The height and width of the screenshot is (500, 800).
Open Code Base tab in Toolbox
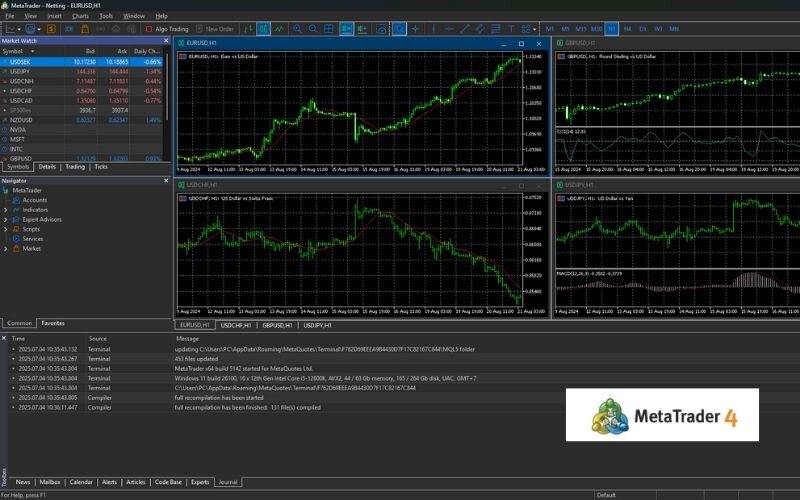[x=168, y=482]
